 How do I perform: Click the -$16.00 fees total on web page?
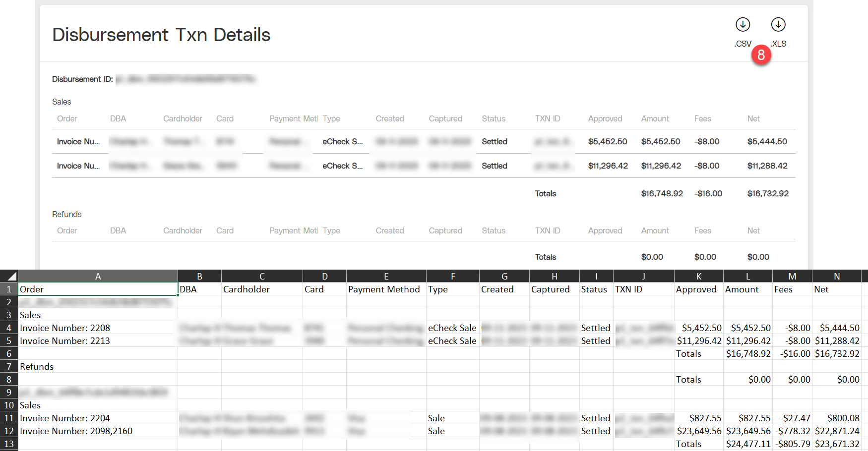tap(708, 193)
